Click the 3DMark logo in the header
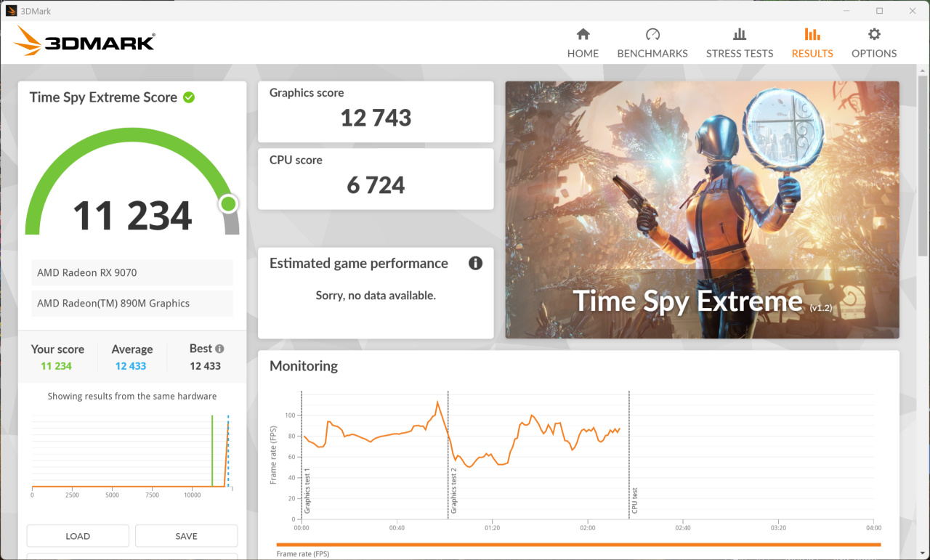 [84, 41]
